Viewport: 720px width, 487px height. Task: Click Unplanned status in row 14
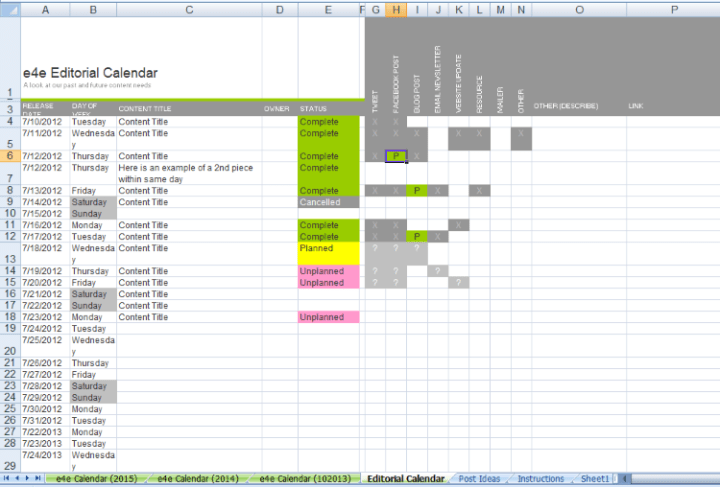pos(329,271)
